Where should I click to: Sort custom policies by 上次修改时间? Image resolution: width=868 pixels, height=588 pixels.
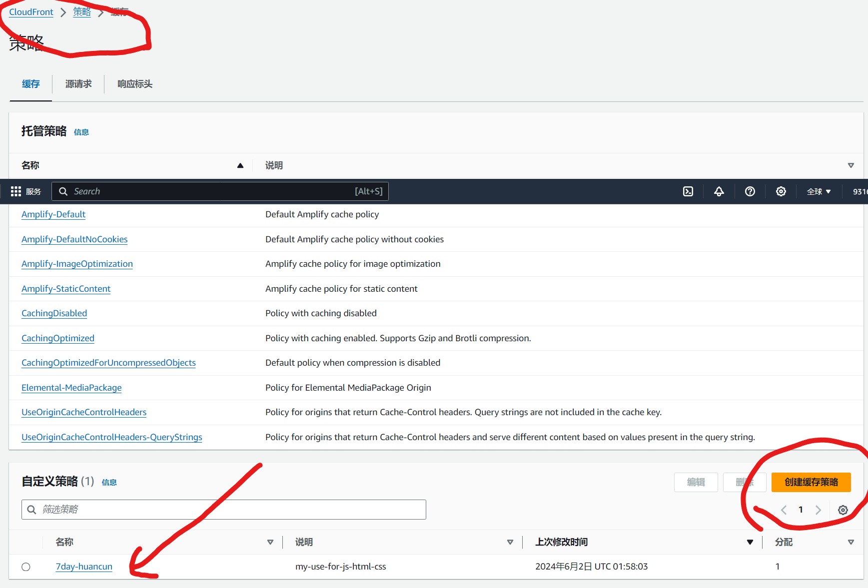tap(750, 543)
